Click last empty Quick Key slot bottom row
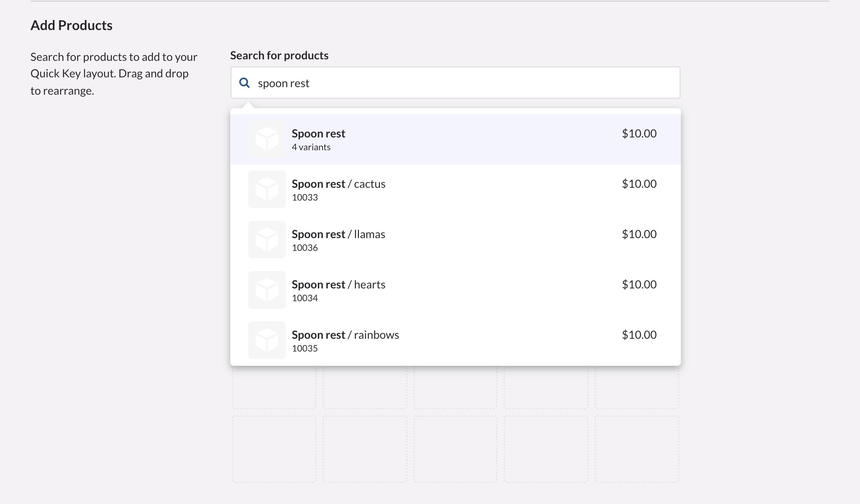 637,449
